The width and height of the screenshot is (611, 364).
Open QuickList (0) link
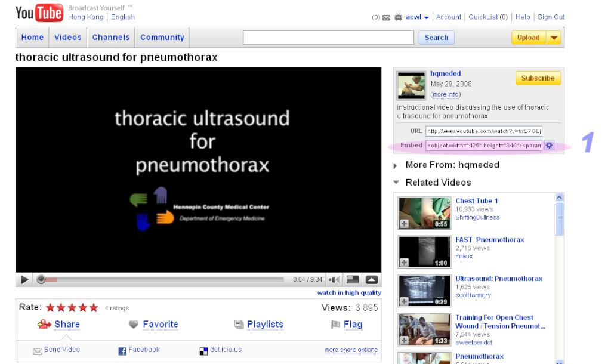(488, 17)
